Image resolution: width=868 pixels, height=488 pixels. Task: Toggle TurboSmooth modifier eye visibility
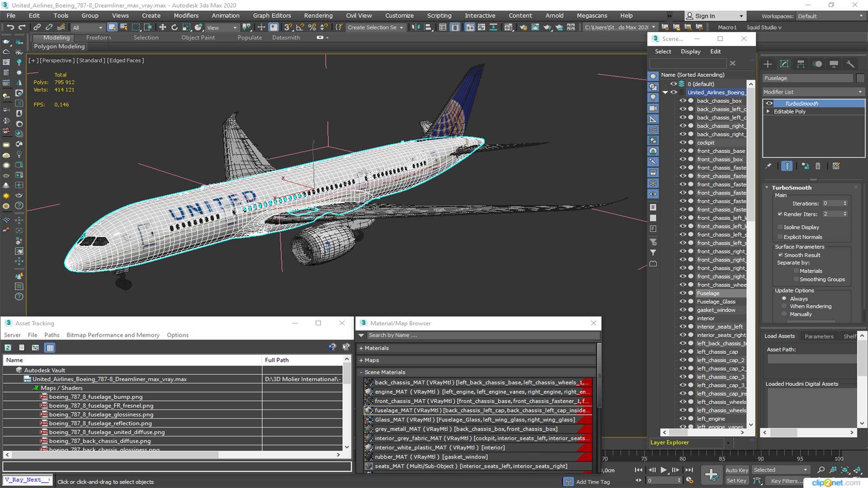coord(769,103)
